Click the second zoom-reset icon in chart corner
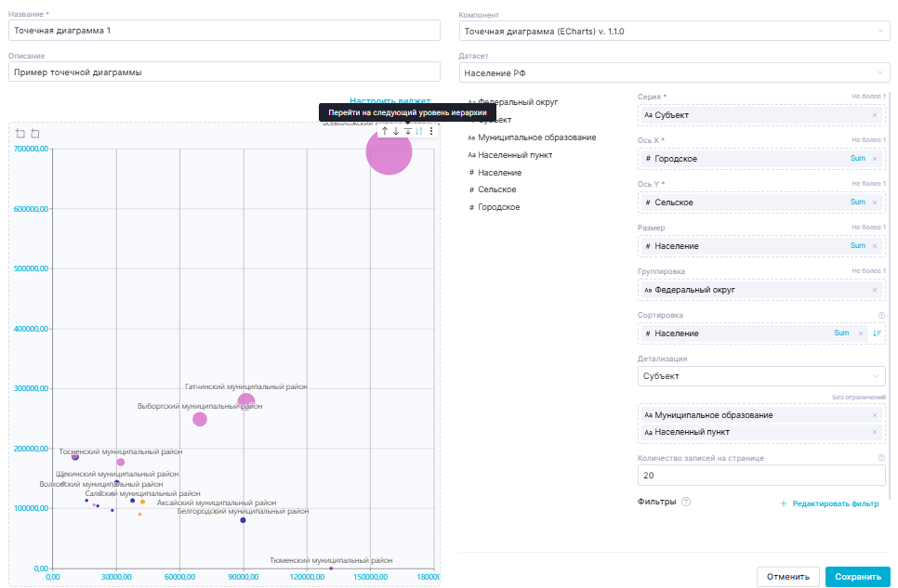 coord(35,134)
